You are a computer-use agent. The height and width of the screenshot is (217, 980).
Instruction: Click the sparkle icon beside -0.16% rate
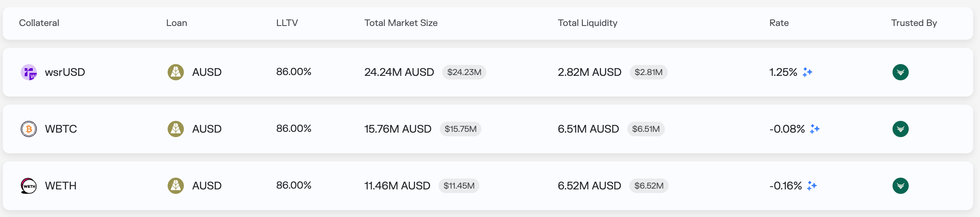pyautogui.click(x=812, y=186)
